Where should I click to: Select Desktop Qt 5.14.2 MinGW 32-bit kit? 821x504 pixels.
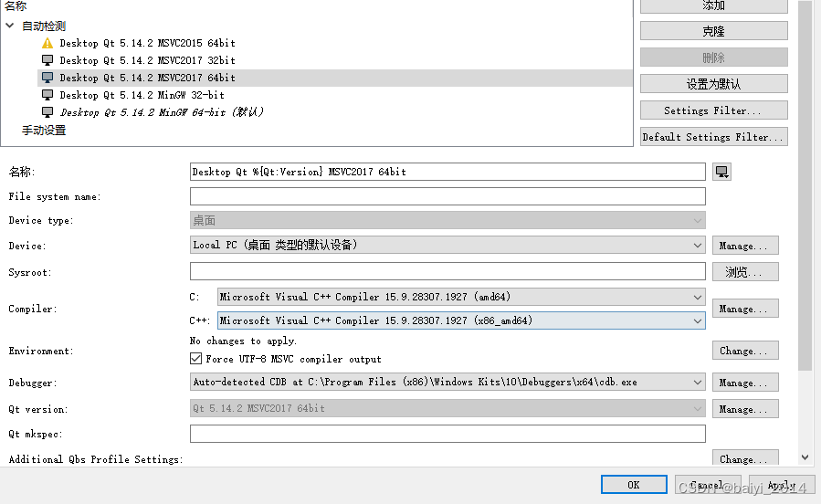(x=142, y=95)
